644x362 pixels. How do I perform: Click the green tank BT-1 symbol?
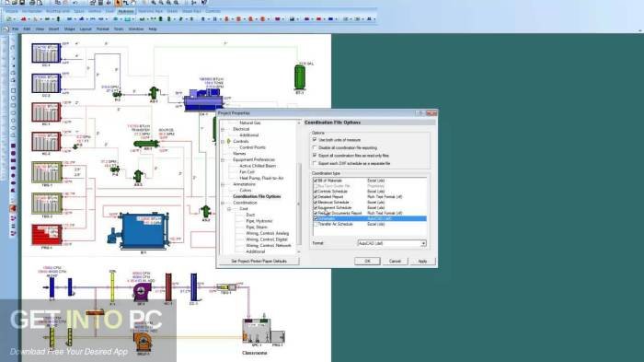coord(300,77)
